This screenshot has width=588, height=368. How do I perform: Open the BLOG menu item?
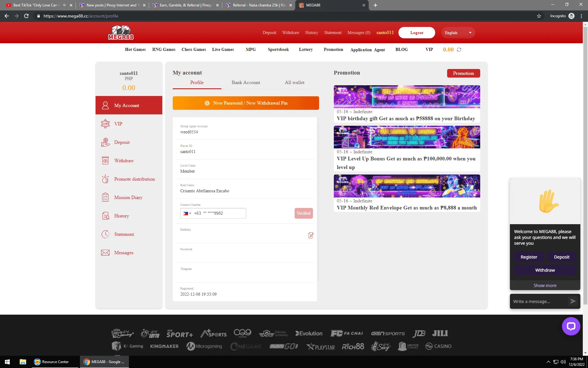click(x=401, y=50)
